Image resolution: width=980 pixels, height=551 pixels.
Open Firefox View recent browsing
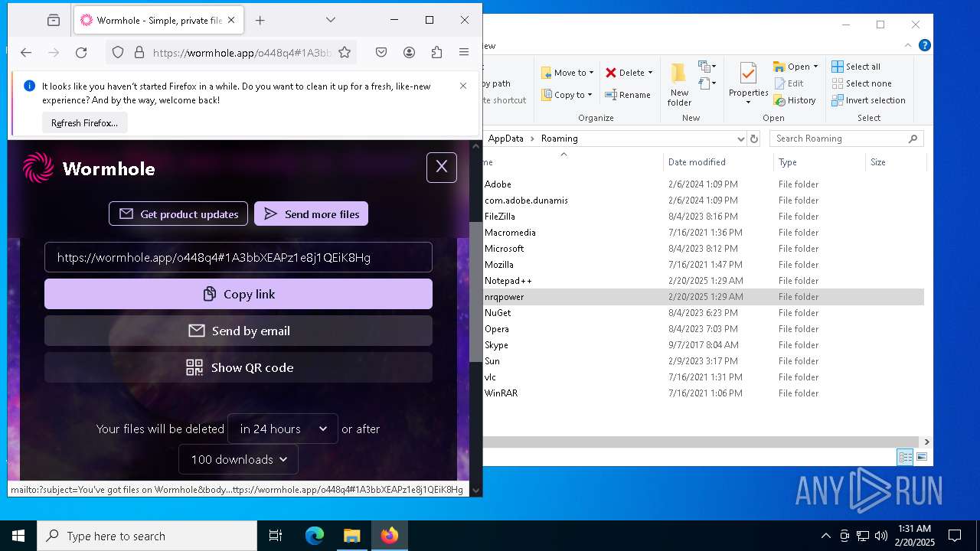point(53,20)
